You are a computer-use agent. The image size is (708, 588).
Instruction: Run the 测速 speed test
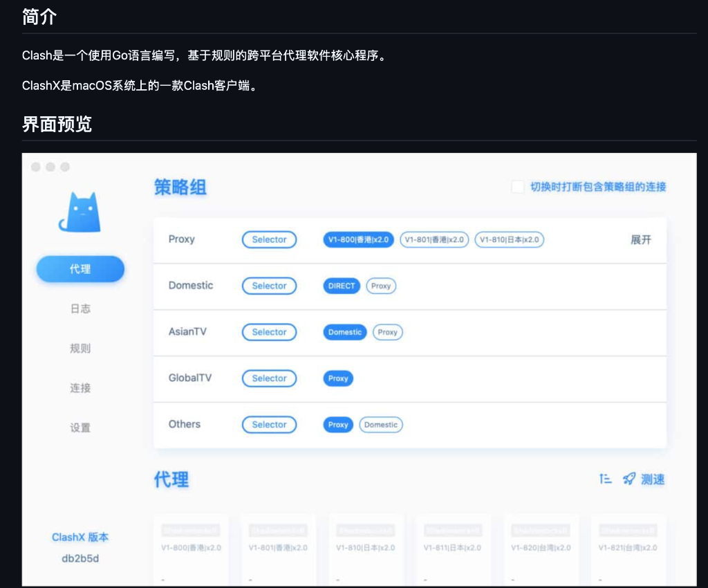653,479
